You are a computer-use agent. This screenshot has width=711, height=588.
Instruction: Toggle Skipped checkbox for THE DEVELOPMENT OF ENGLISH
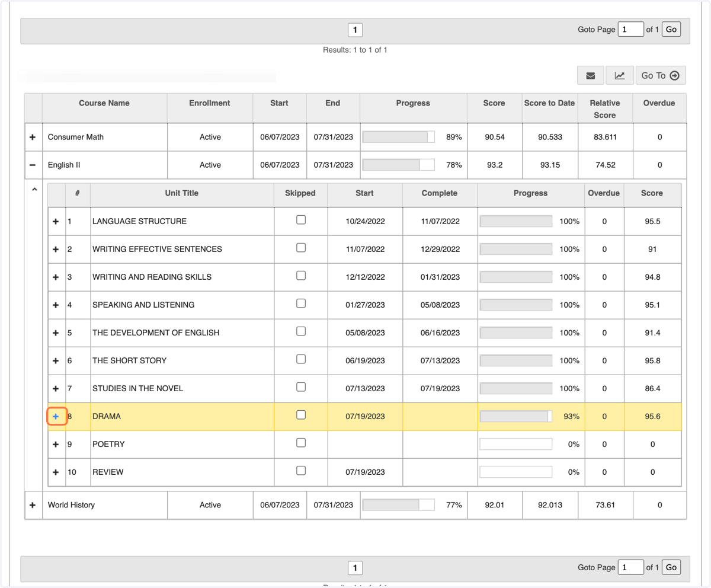(x=301, y=331)
